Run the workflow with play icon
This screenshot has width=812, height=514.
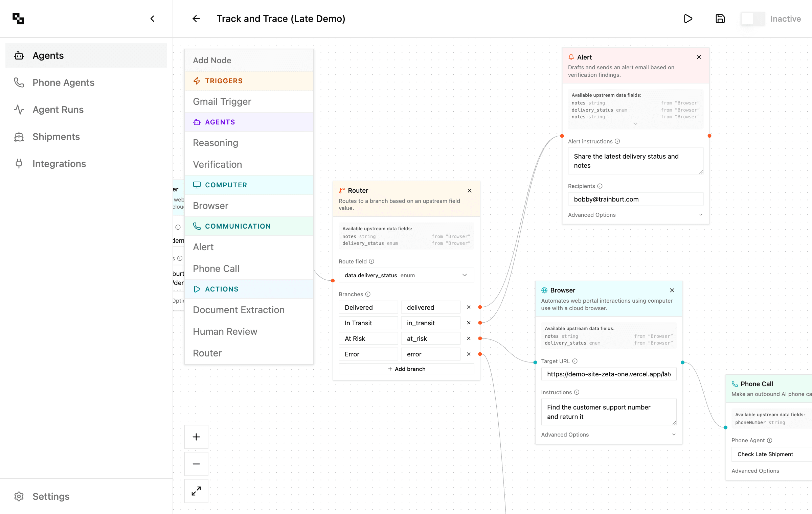[688, 19]
